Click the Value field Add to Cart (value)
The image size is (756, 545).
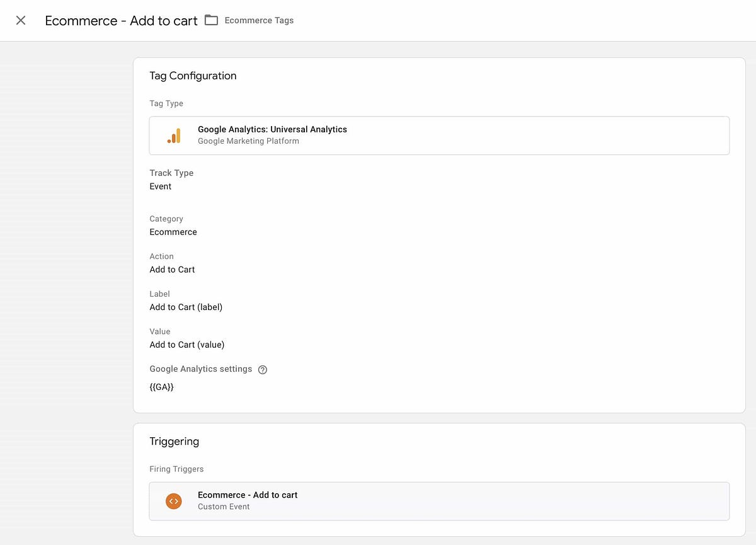pyautogui.click(x=187, y=345)
